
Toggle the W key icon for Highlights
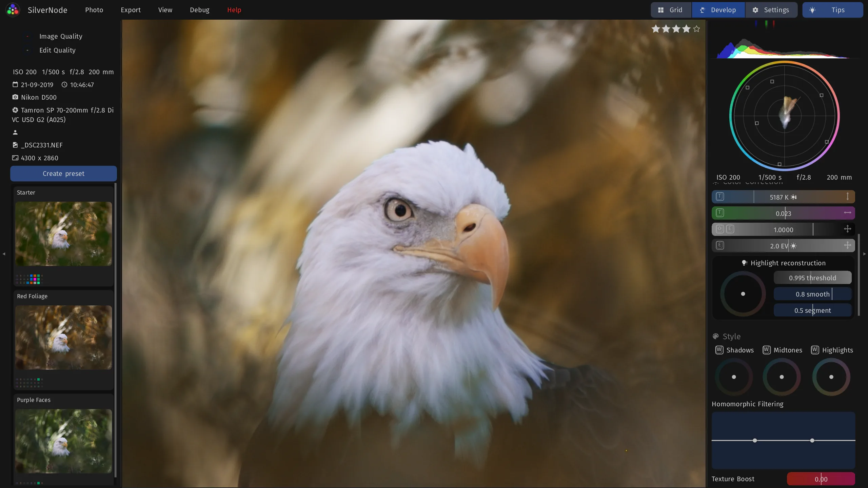(x=815, y=350)
